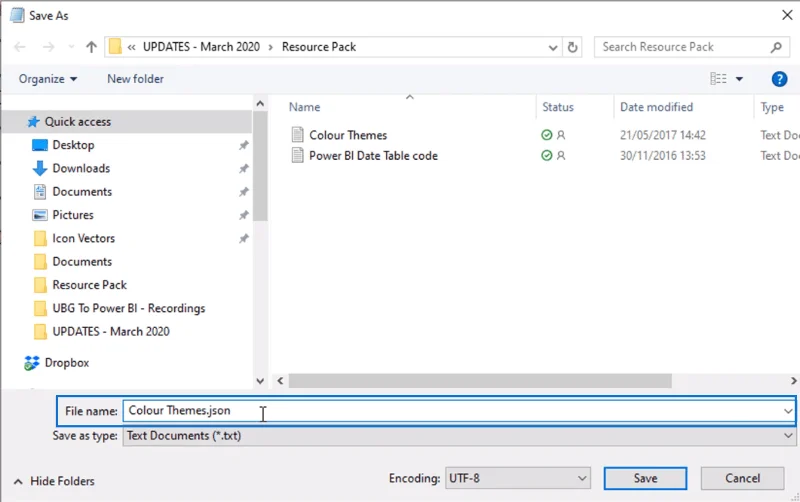Viewport: 800px width, 502px height.
Task: Expand the address bar history dropdown
Action: [x=553, y=47]
